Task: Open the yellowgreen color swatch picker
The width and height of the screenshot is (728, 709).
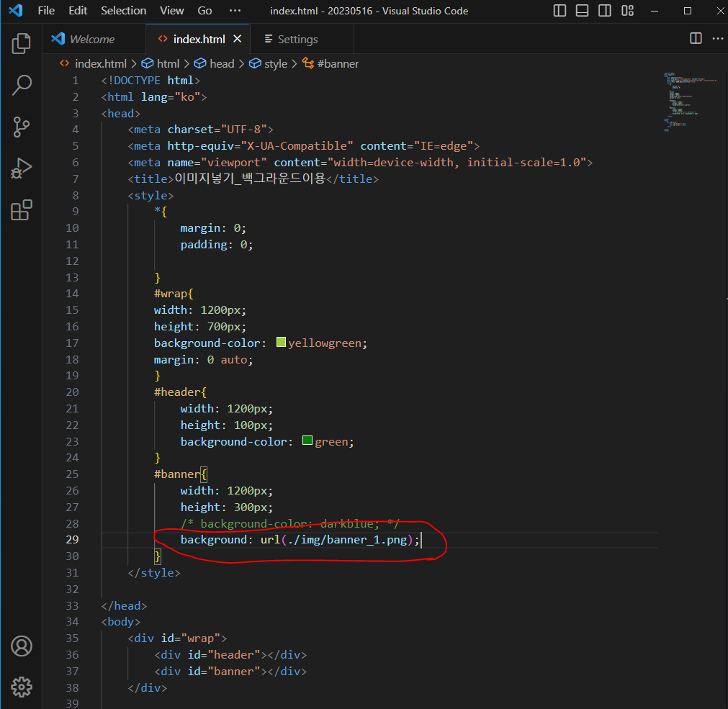Action: (281, 343)
